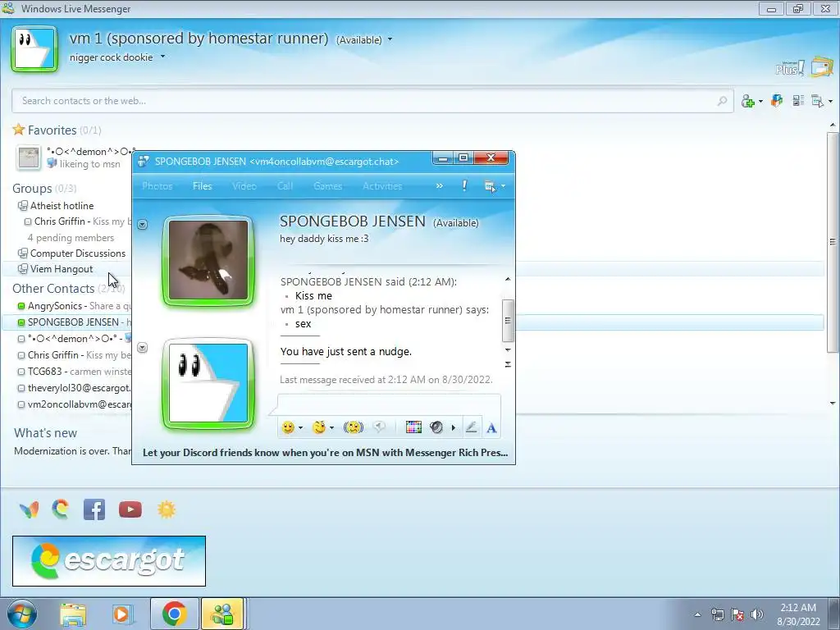Open the Show menu icon in main window toolbar
Image resolution: width=840 pixels, height=630 pixels.
[x=818, y=101]
